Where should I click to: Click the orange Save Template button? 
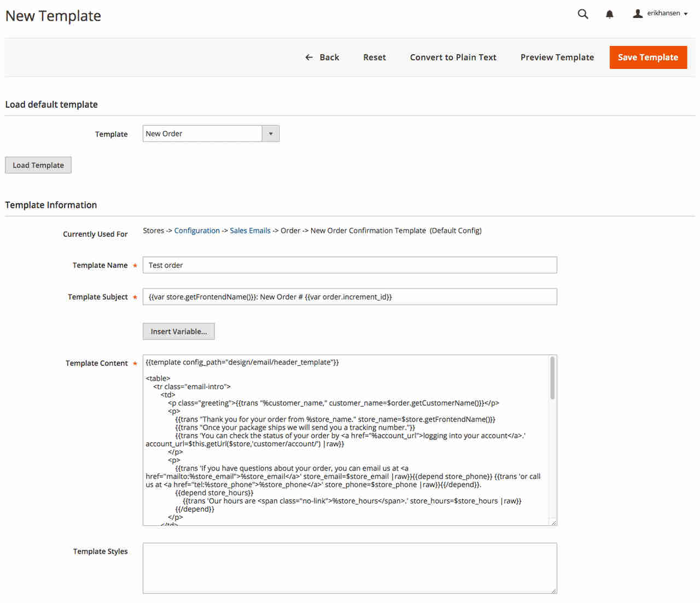[x=648, y=57]
